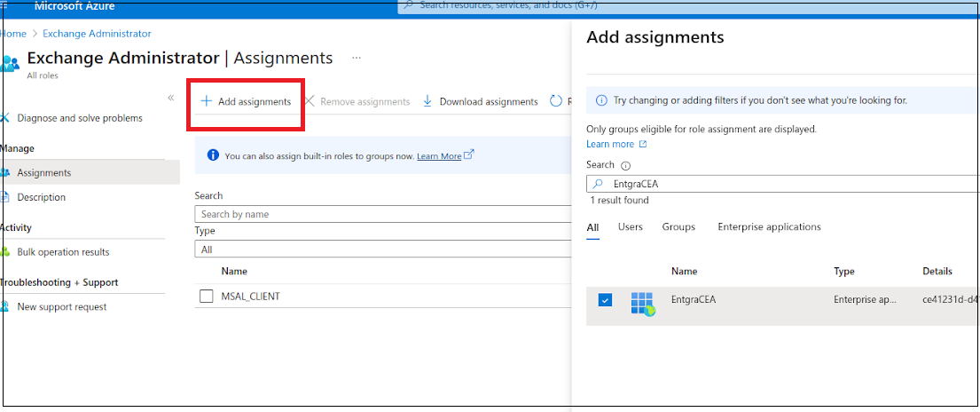
Task: Click Learn more link in Add assignments panel
Action: click(x=616, y=144)
